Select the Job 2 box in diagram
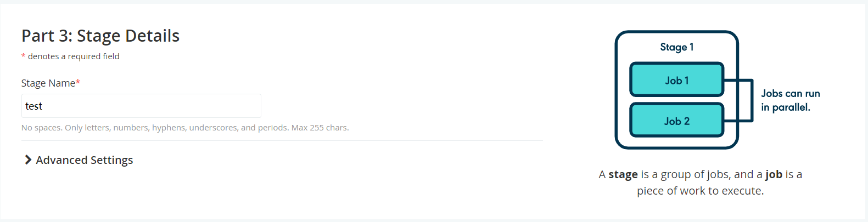Viewport: 868px width, 222px height. (x=676, y=121)
